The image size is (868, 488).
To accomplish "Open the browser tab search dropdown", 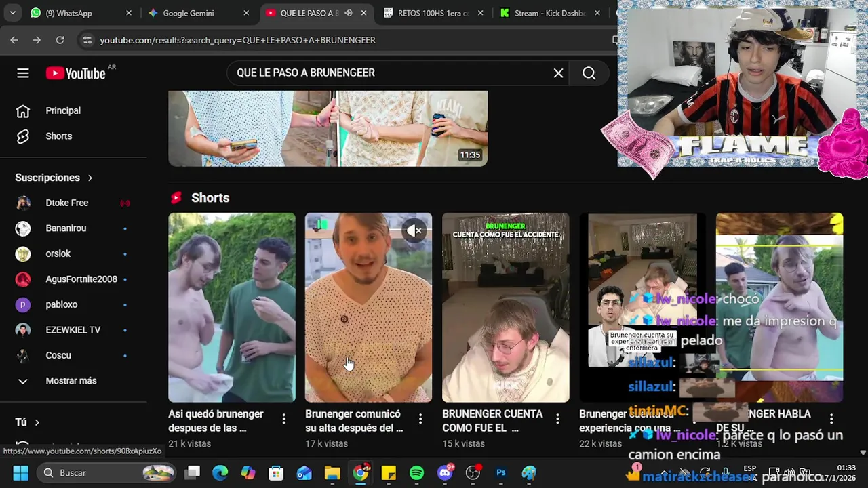I will click(12, 13).
